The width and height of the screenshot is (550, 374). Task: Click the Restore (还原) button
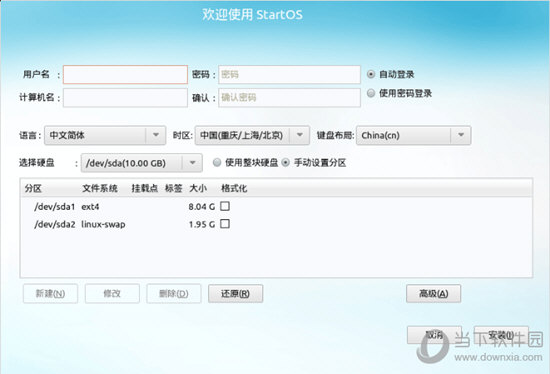click(x=235, y=293)
